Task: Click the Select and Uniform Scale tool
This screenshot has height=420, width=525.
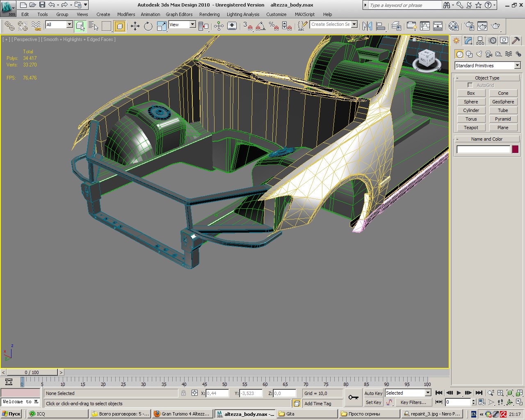Action: pos(162,26)
